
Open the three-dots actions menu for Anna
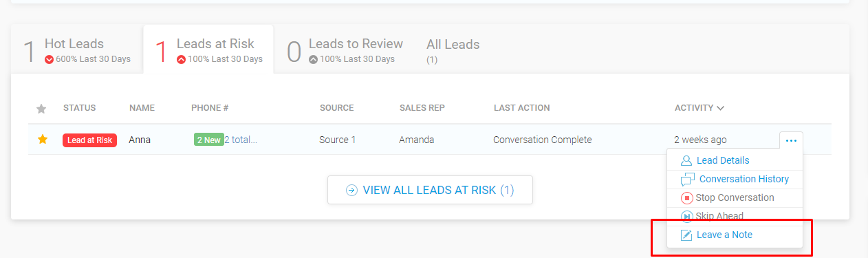click(791, 140)
